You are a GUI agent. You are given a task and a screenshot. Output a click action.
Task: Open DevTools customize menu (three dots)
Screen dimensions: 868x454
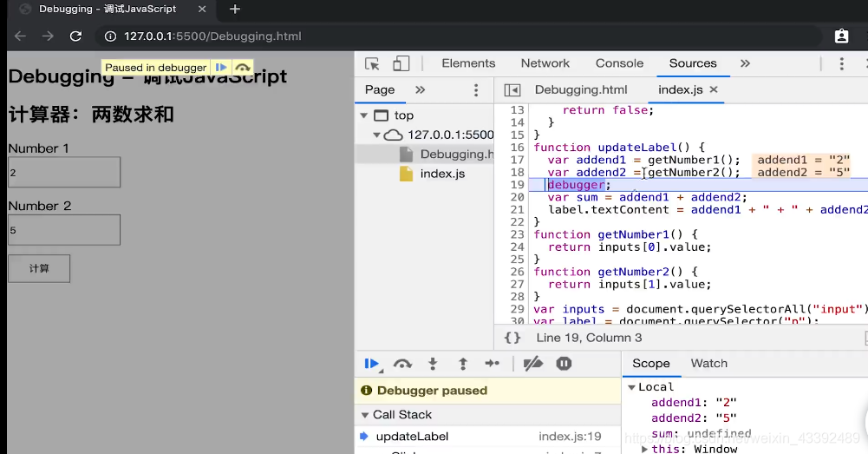(x=841, y=63)
